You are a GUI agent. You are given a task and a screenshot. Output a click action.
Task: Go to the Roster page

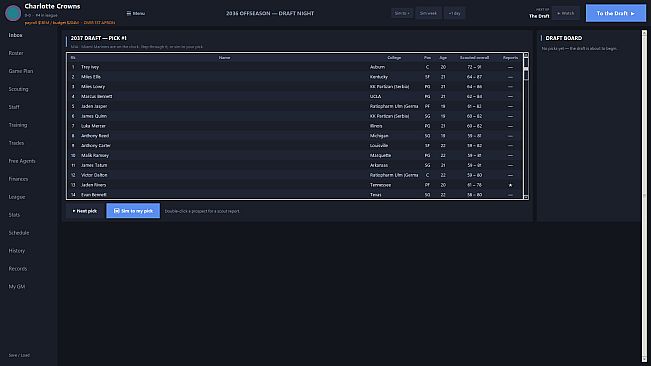point(16,53)
